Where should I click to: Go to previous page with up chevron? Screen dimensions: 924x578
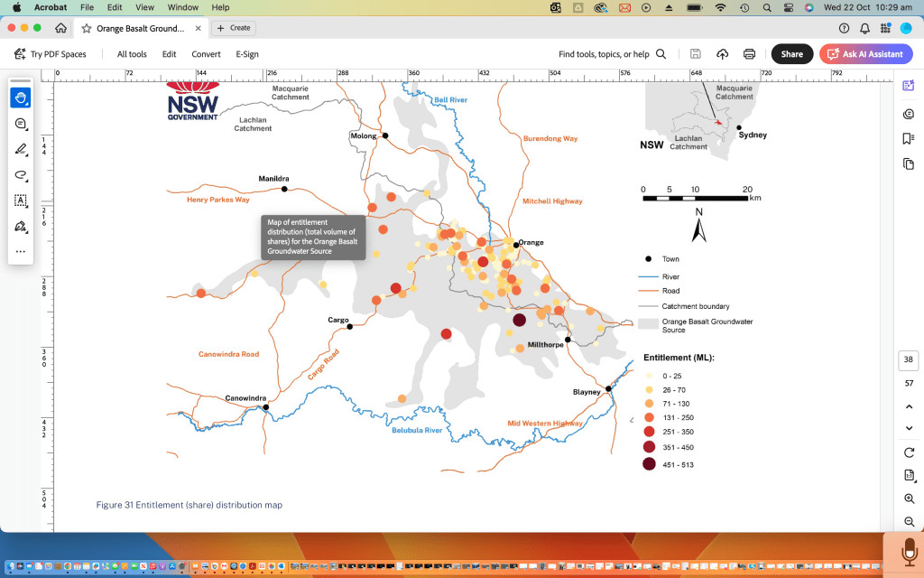coord(909,406)
